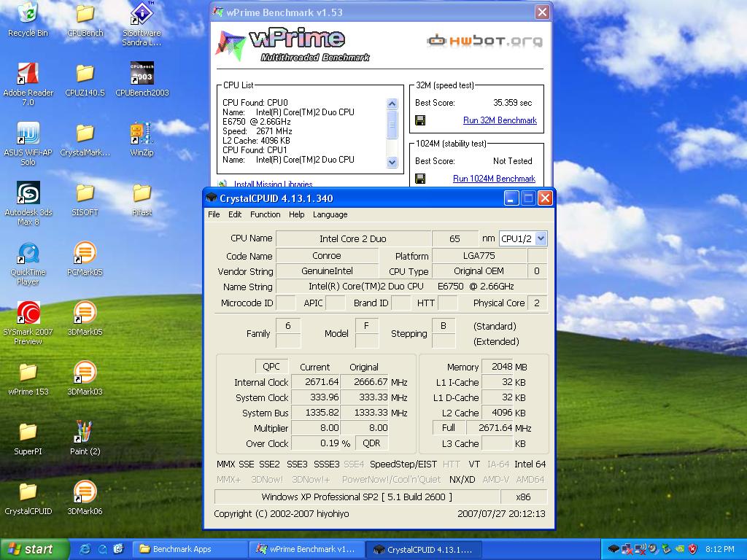
Task: Switch to wPrime Benchmark taskbar button
Action: tap(307, 549)
